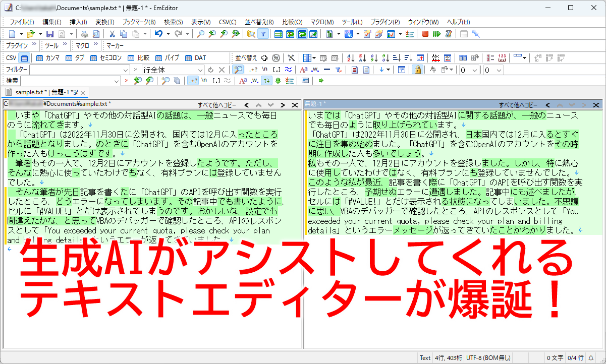606x364 pixels.
Task: Close the right comparison pane 無題-1
Action: [x=596, y=105]
